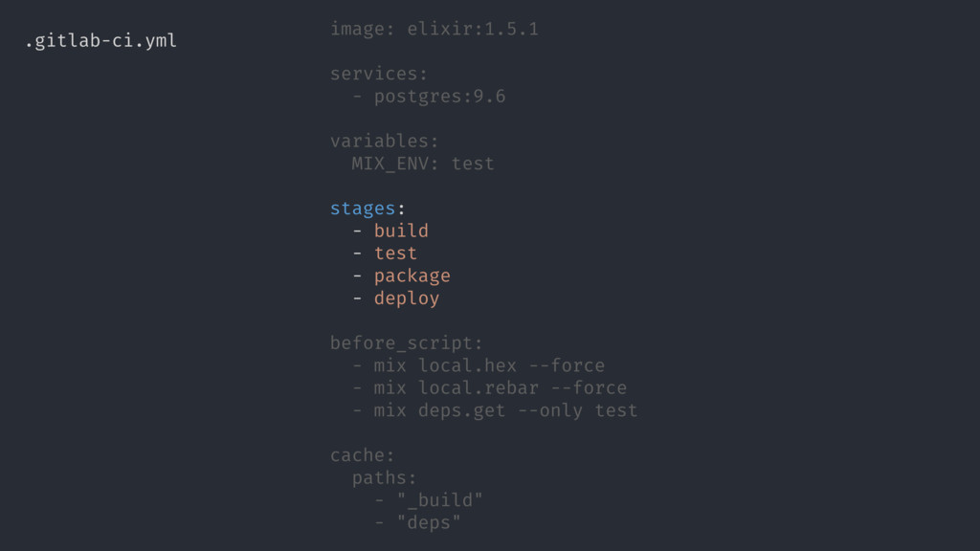Click the MIX_ENV: test line
980x551 pixels.
click(x=422, y=164)
